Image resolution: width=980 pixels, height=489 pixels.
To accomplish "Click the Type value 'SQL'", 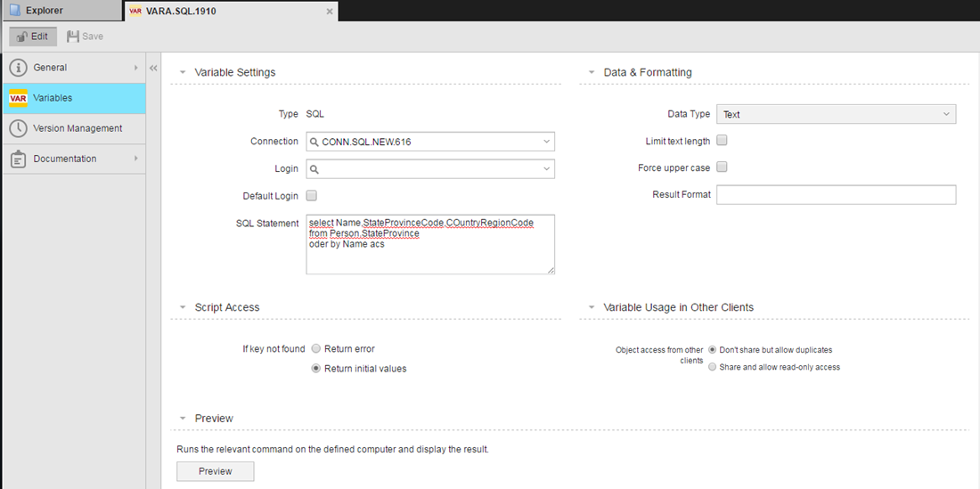I will (x=315, y=114).
